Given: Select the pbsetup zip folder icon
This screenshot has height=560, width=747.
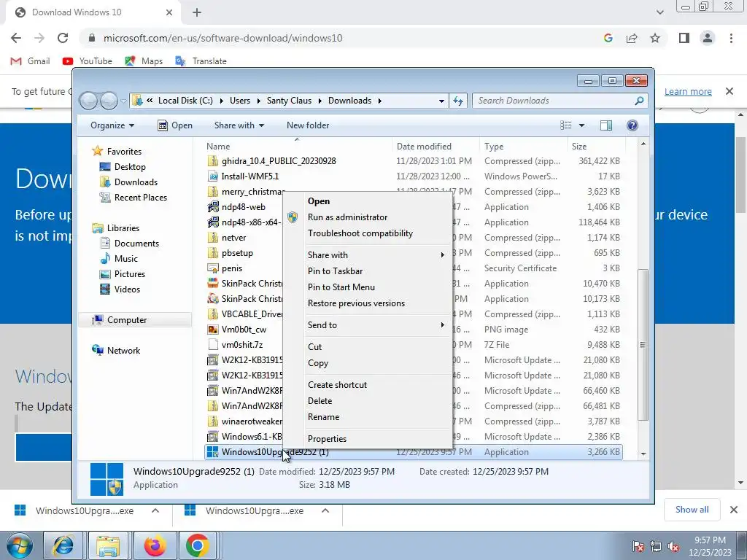Looking at the screenshot, I should 213,253.
